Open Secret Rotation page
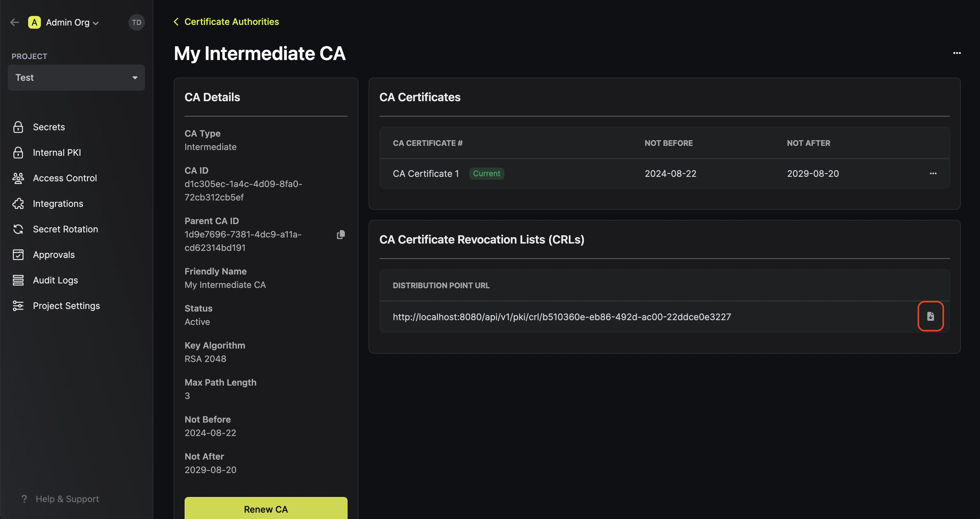 click(x=65, y=229)
